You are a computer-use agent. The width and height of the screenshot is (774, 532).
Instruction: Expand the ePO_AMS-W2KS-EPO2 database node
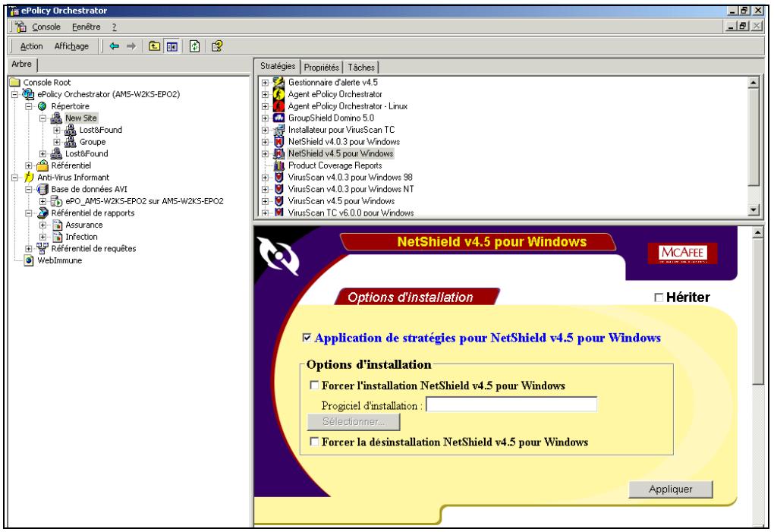[43, 201]
